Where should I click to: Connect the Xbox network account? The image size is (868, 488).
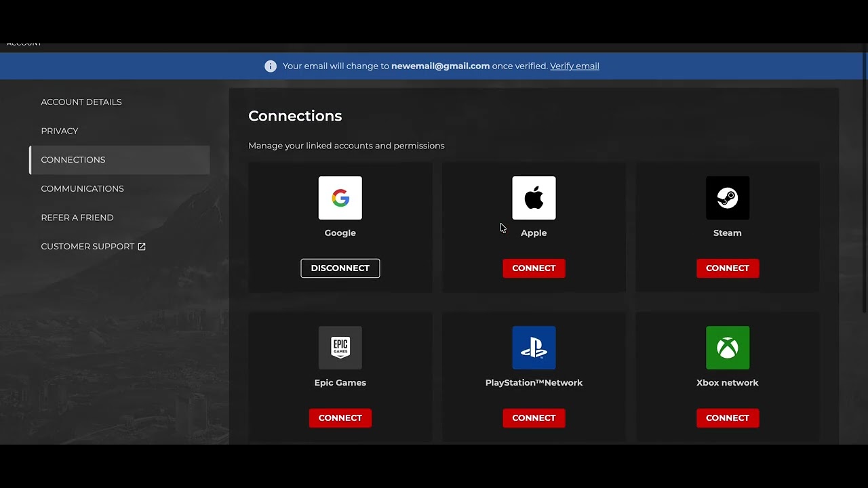click(728, 418)
